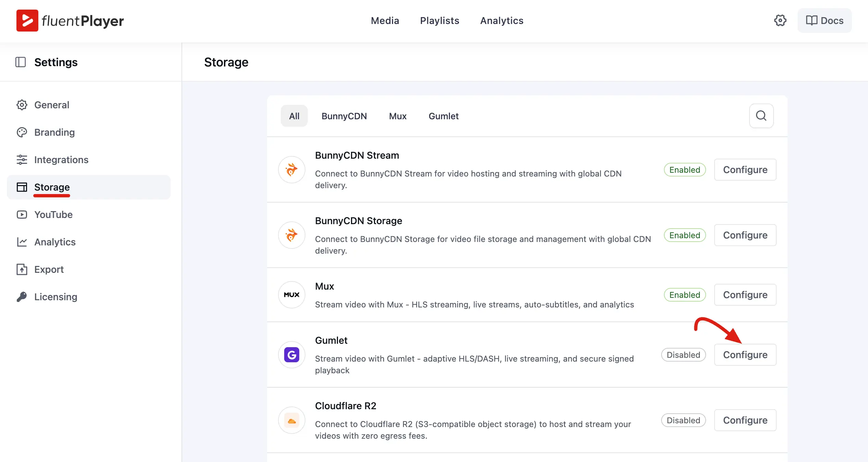Click the Analytics chart icon in sidebar
The image size is (868, 462).
tap(22, 242)
